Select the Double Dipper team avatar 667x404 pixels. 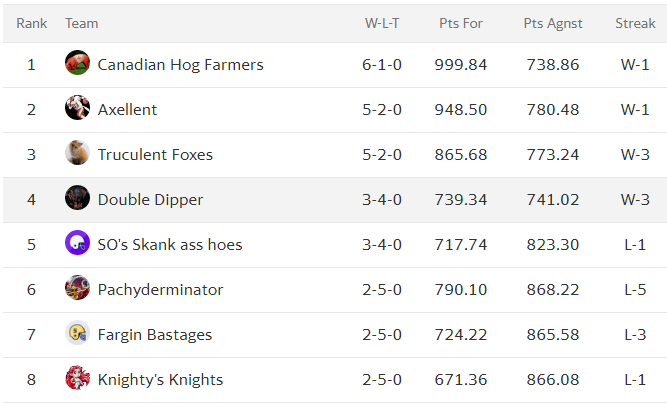77,197
